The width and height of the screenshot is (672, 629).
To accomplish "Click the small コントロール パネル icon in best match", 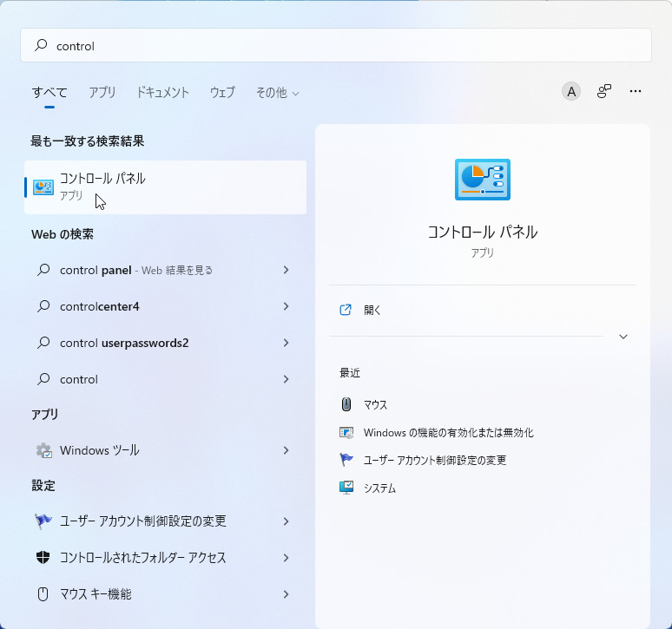I will [x=43, y=187].
